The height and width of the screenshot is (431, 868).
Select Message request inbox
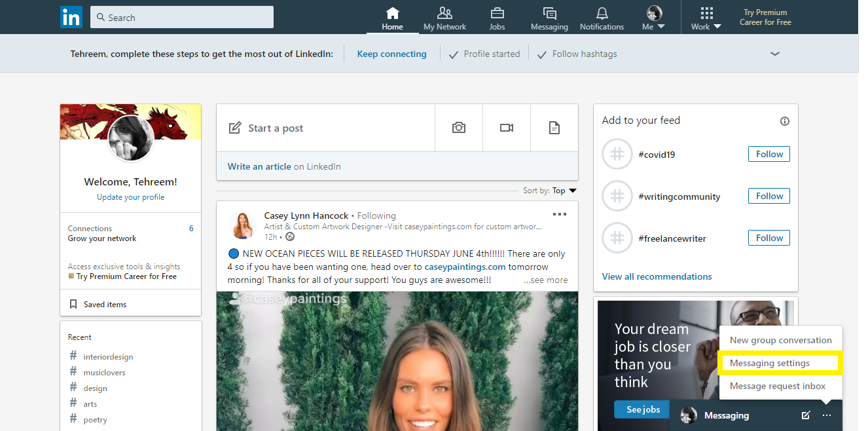[x=781, y=386]
